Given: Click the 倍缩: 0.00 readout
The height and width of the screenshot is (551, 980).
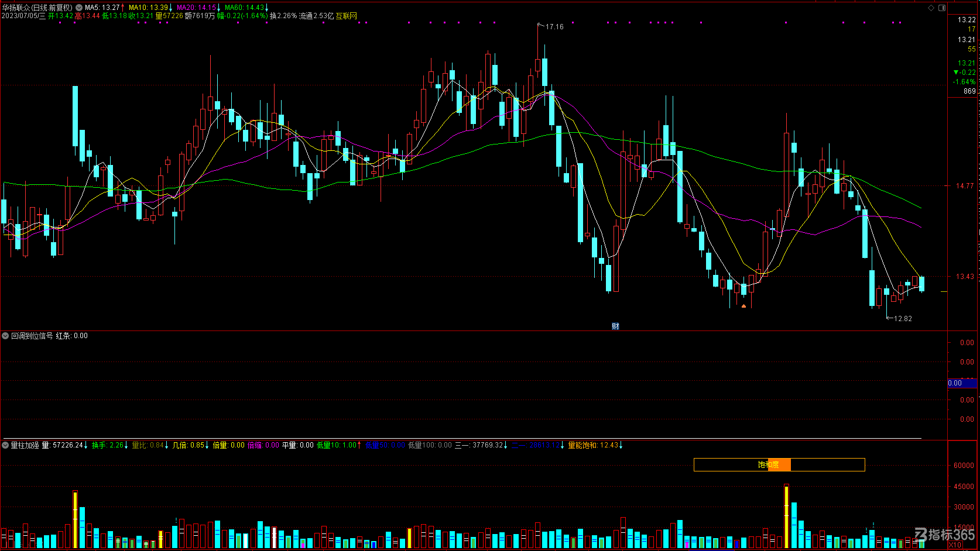Looking at the screenshot, I should 263,445.
